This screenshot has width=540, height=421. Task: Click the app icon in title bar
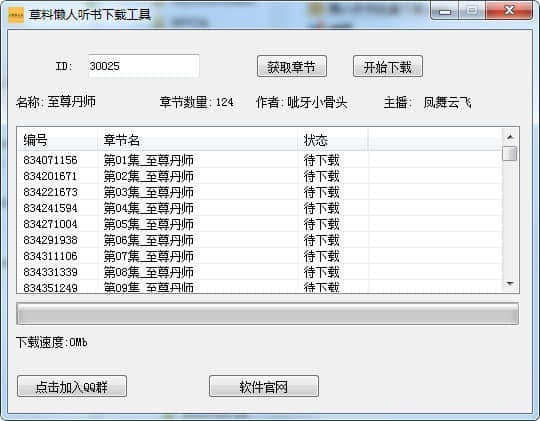16,15
